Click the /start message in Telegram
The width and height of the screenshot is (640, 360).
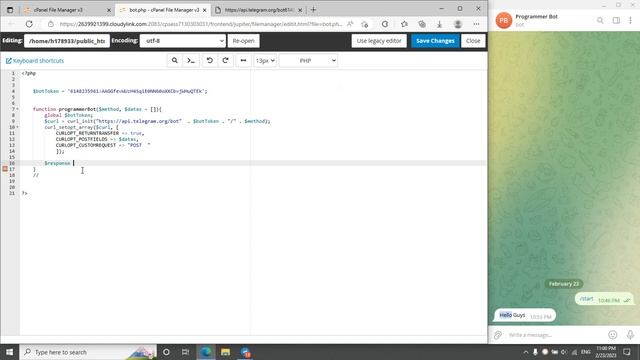point(605,299)
